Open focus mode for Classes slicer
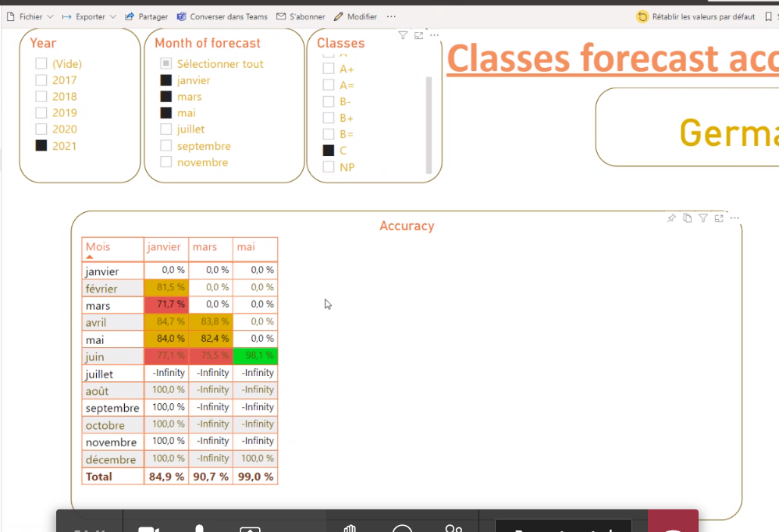779x532 pixels. coord(419,35)
